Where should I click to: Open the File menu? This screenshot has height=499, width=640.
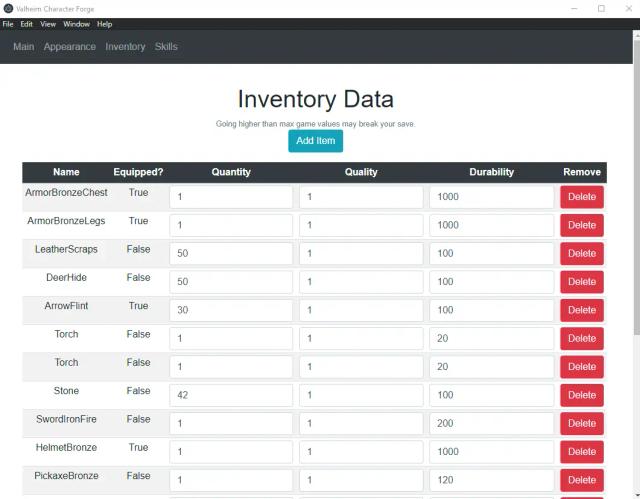tap(8, 24)
